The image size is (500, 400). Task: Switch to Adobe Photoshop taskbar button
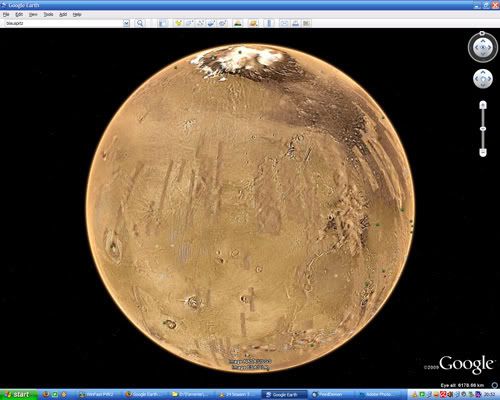click(x=377, y=395)
